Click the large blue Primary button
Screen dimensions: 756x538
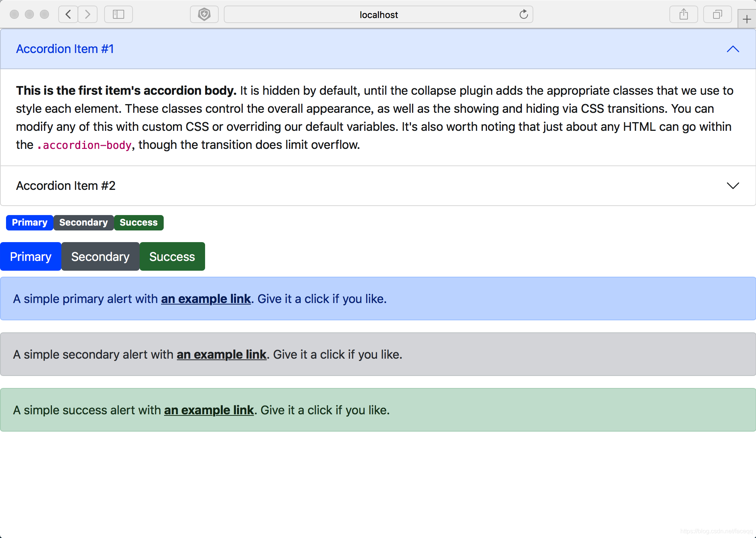point(30,256)
